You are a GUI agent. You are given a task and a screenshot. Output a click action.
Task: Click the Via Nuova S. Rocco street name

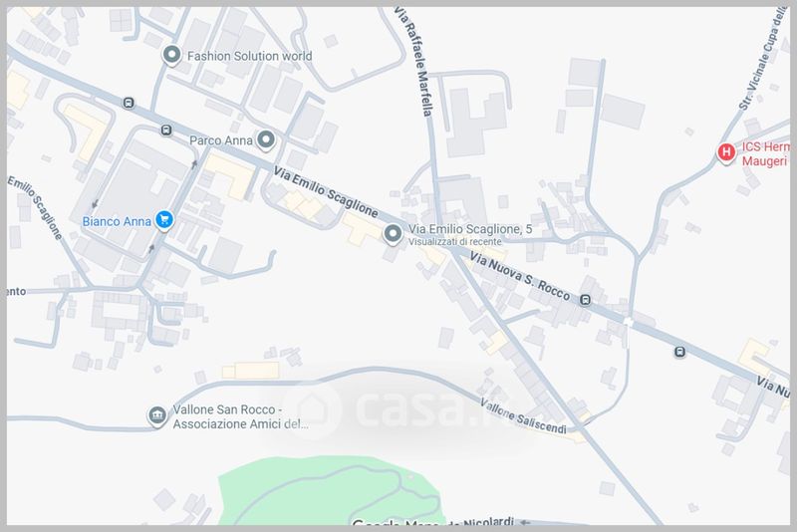pos(519,276)
